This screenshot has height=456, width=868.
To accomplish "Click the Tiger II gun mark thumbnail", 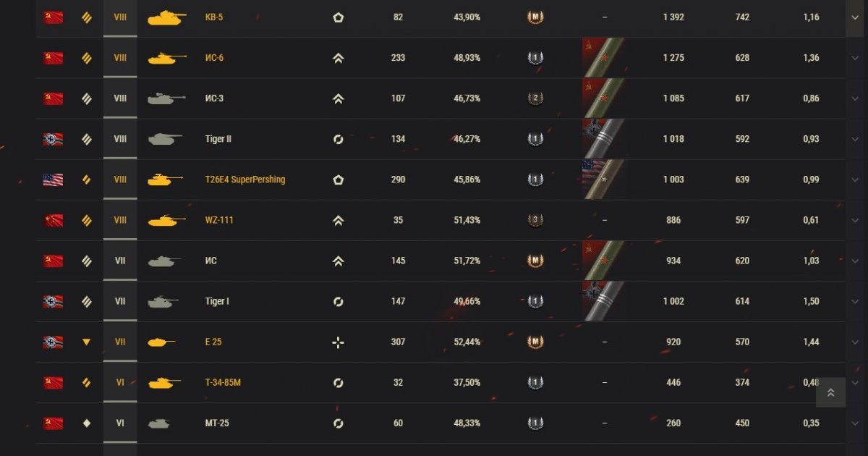I will click(x=603, y=139).
